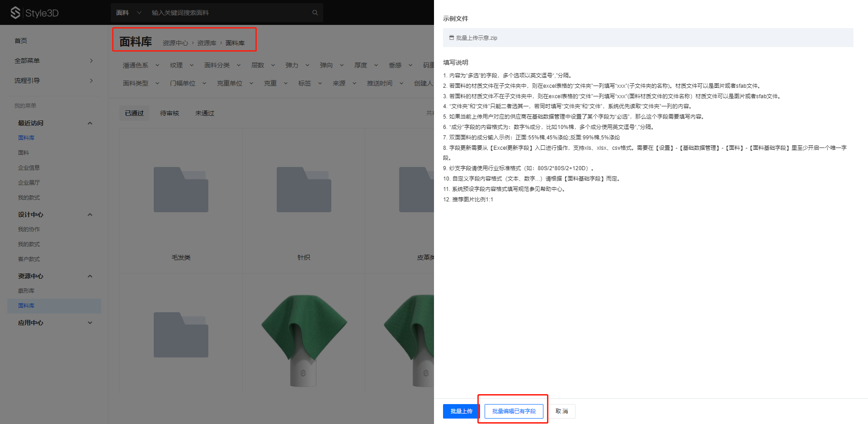Collapse the 最近访问 section
The width and height of the screenshot is (868, 424).
point(90,123)
